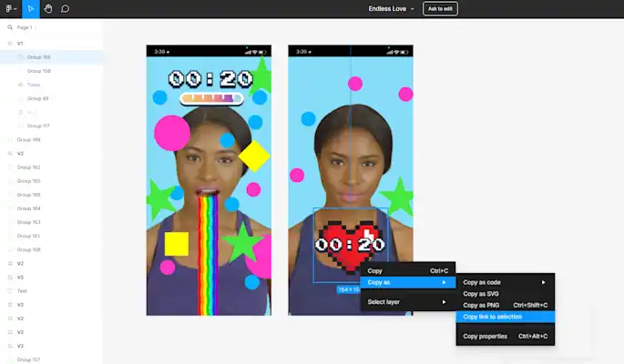This screenshot has width=624, height=364.
Task: Click the text icon of Text layer
Action: [x=10, y=291]
